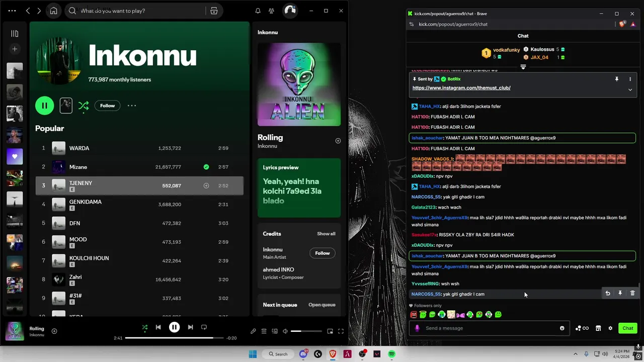Pin the hovered NARCOSS_55 message
Screen dimensions: 644x362
tap(620, 293)
